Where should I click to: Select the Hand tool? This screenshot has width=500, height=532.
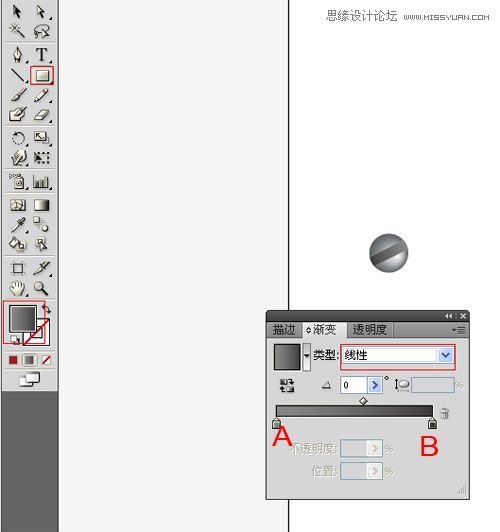(x=18, y=288)
